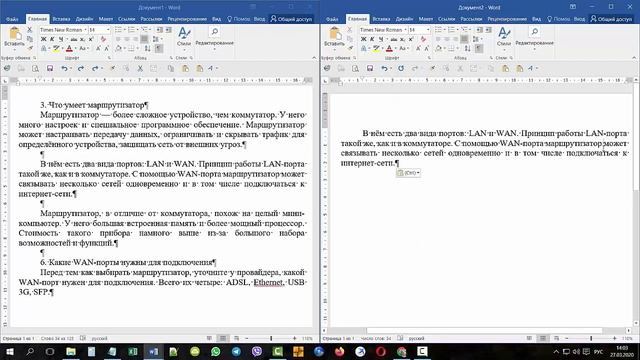
Task: Click repeat circular arrow in Документ2 quick toolbar
Action: tap(400, 69)
